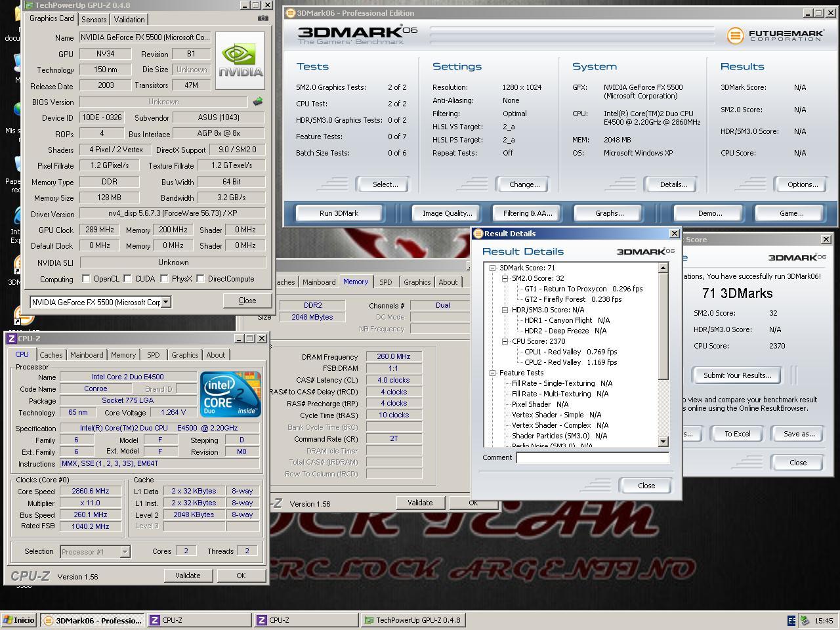The image size is (840, 630).
Task: Click the Result Details title bar icon
Action: (x=478, y=233)
